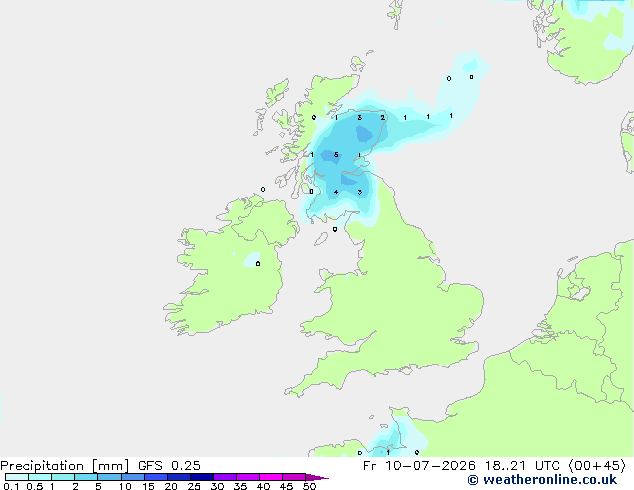
Task: Click the '0.1' legend scale label
Action: click(11, 486)
